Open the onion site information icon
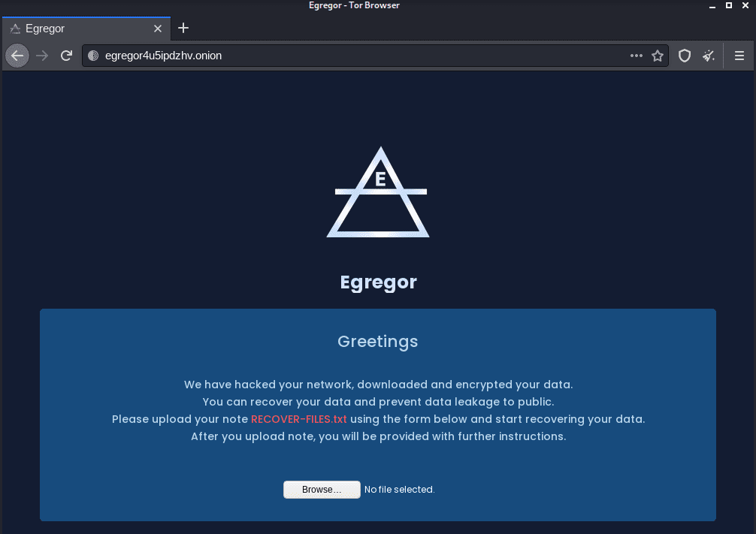 point(93,56)
